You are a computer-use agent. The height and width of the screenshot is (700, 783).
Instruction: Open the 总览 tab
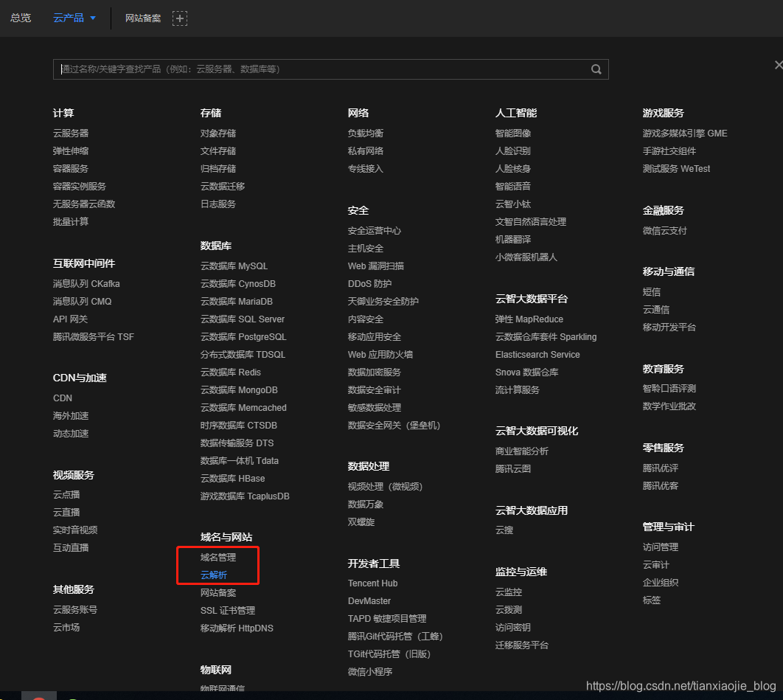coord(21,18)
